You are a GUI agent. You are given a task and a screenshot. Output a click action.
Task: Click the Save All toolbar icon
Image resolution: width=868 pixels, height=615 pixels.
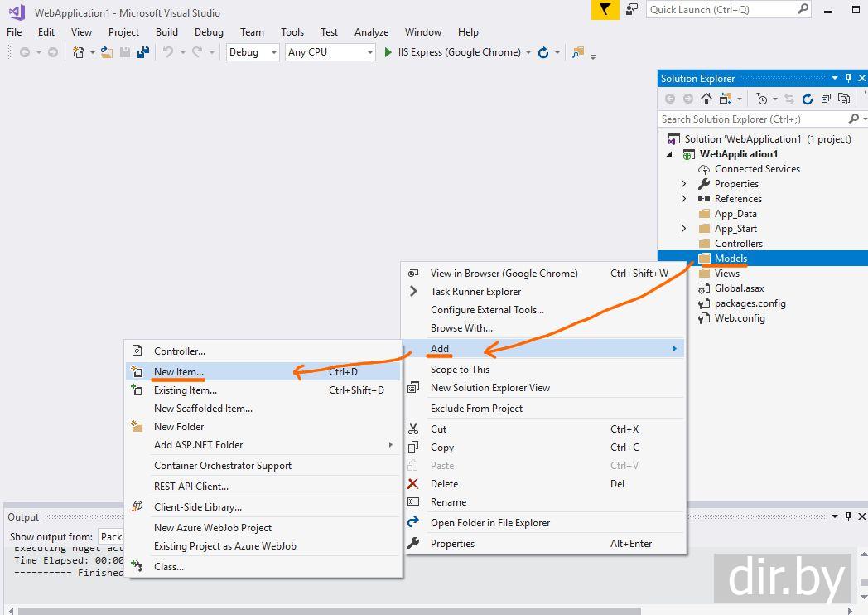143,52
